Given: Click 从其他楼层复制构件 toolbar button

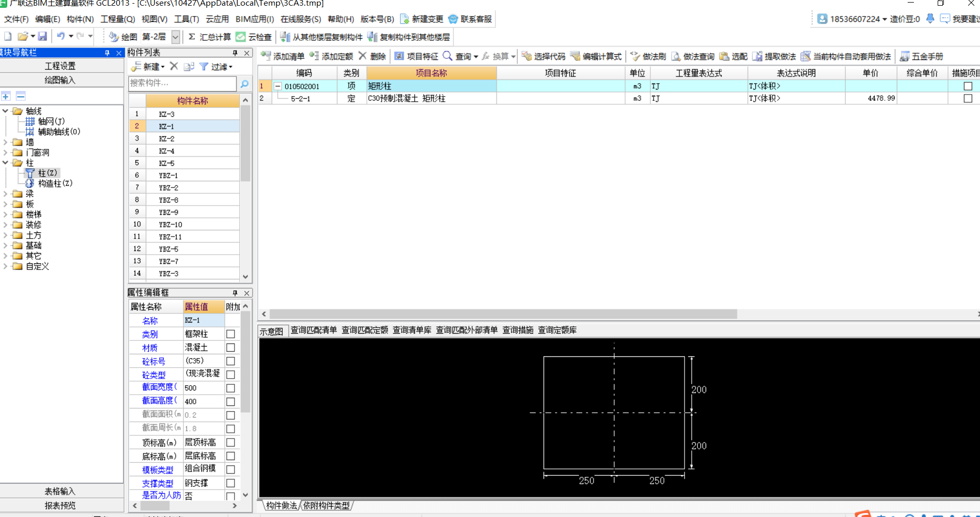Looking at the screenshot, I should coord(321,37).
